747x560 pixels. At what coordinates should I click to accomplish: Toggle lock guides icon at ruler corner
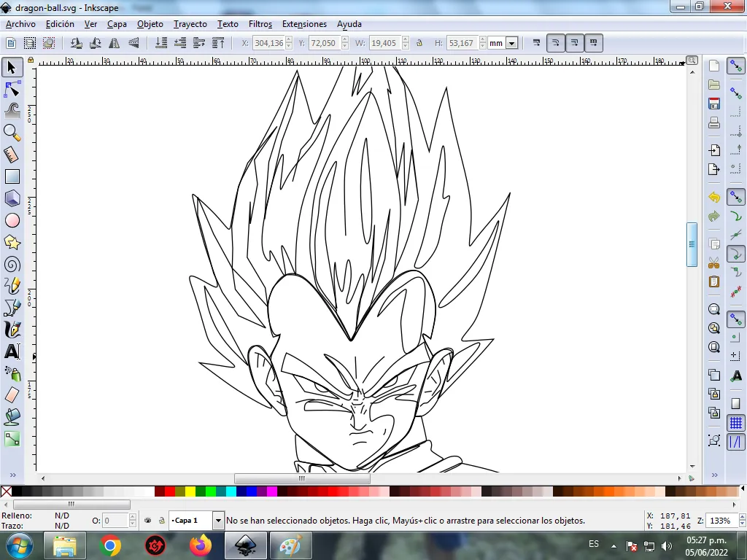tap(31, 61)
